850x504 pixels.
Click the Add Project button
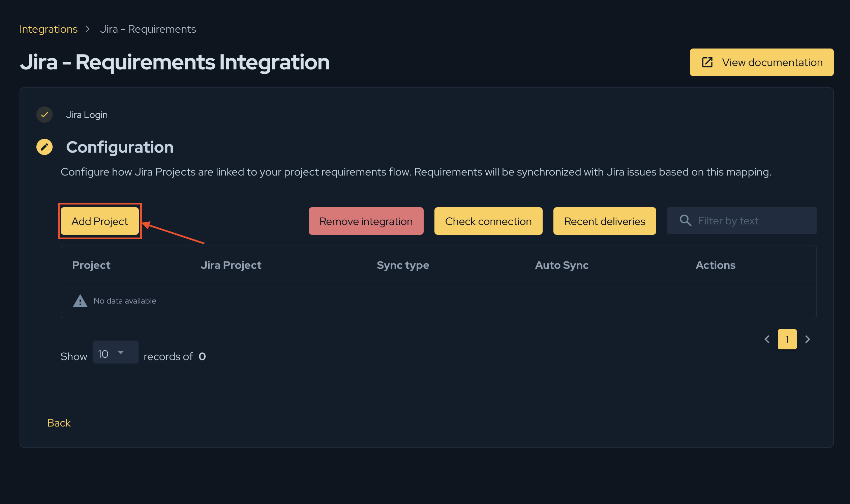pyautogui.click(x=99, y=221)
